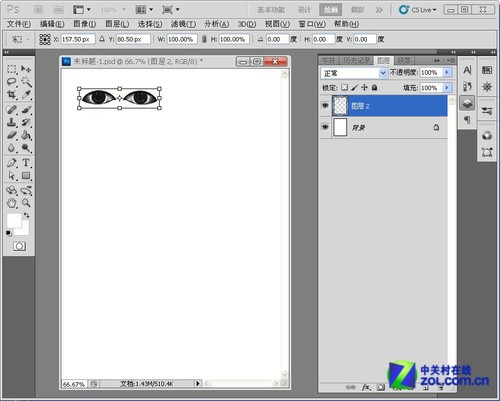The width and height of the screenshot is (500, 401).
Task: Toggle lock all padlock in Layers panel
Action: coord(374,87)
